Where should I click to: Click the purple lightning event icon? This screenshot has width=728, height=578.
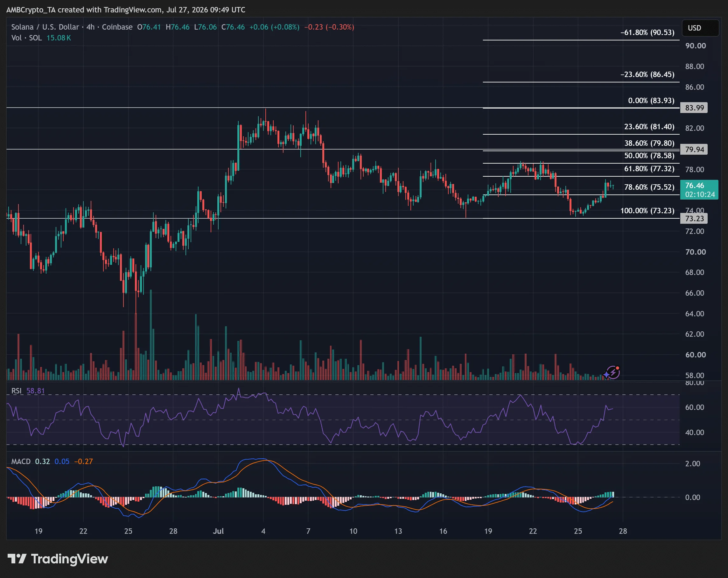point(612,372)
